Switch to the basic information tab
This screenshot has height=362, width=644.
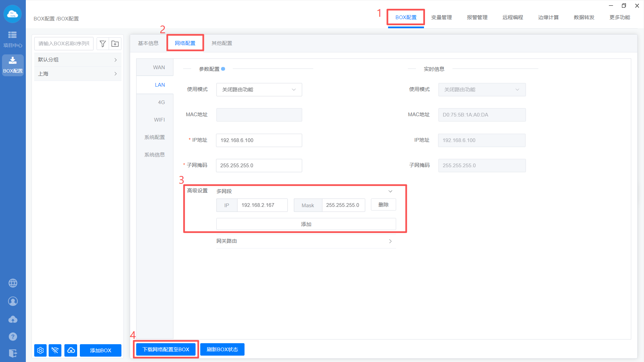click(x=148, y=43)
